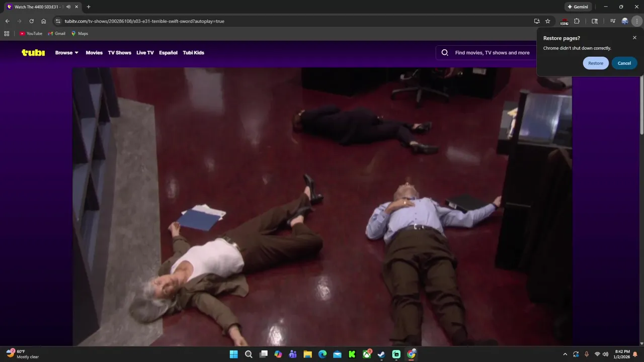
Task: Open the Chrome apps grid
Action: [x=7, y=34]
